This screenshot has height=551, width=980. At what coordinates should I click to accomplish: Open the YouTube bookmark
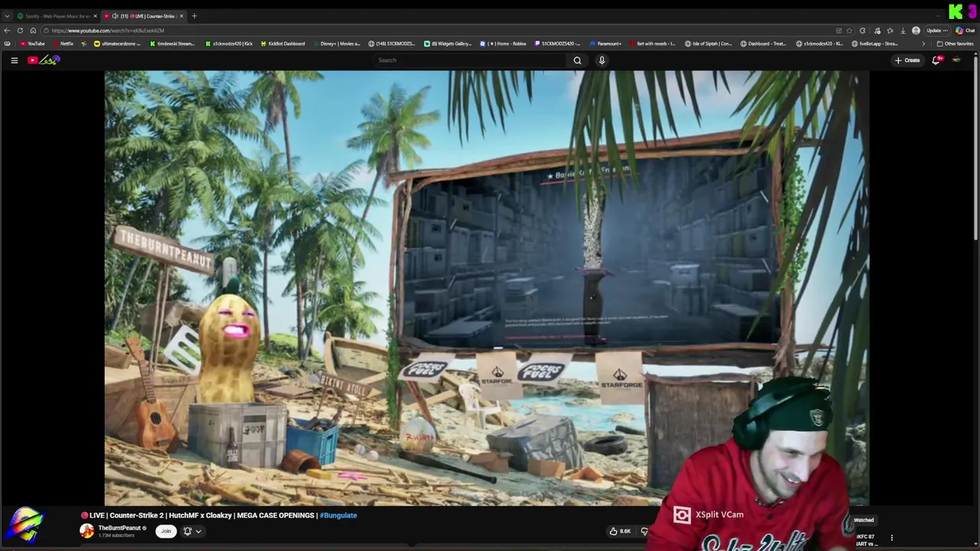[x=33, y=44]
